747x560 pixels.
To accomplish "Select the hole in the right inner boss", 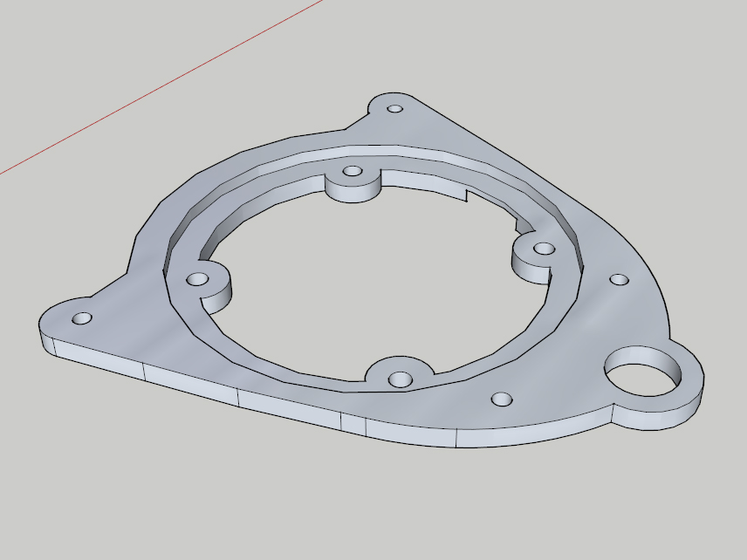I will click(x=544, y=249).
